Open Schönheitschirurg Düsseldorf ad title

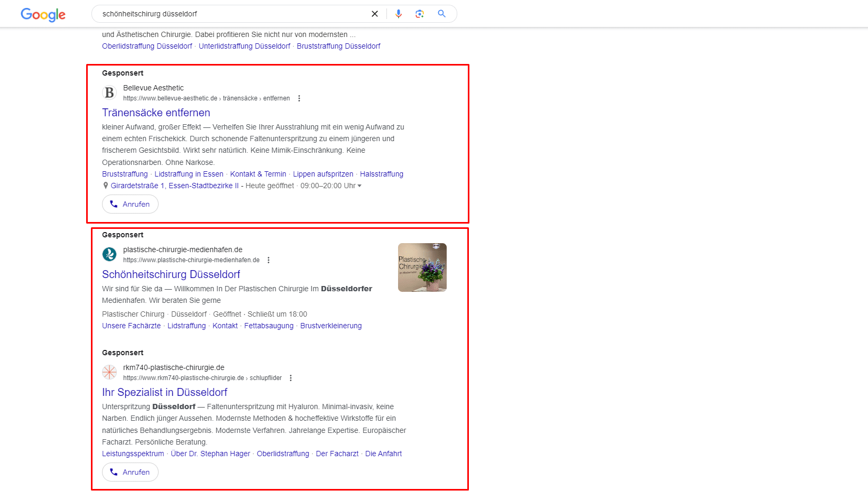click(171, 274)
